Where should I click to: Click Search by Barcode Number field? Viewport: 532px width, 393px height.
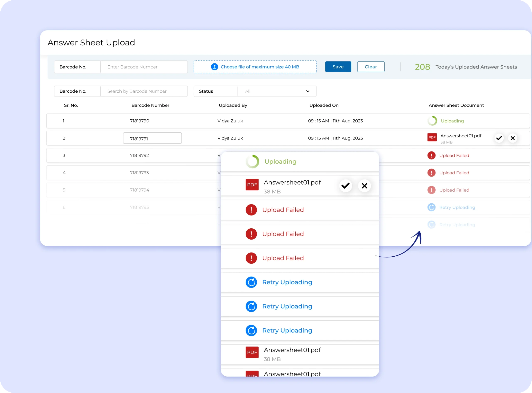(x=144, y=91)
